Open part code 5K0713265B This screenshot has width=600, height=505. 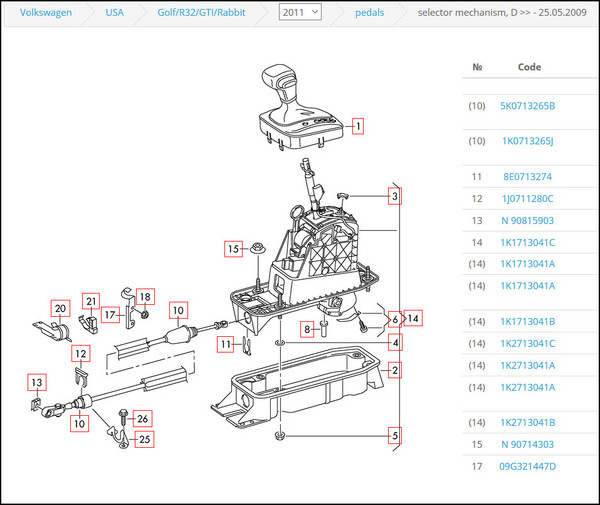(x=528, y=105)
